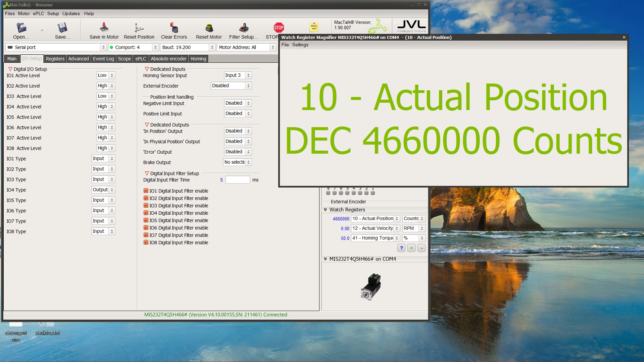Collapse the MIS232T4Q5H466# on COM4 section
The width and height of the screenshot is (644, 362).
(325, 259)
